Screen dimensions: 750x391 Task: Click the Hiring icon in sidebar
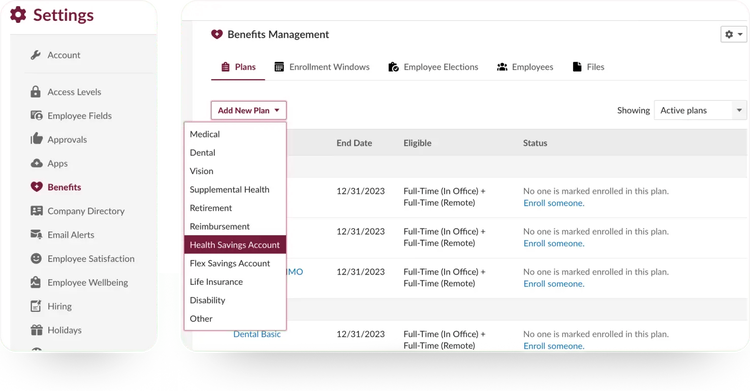click(x=36, y=306)
